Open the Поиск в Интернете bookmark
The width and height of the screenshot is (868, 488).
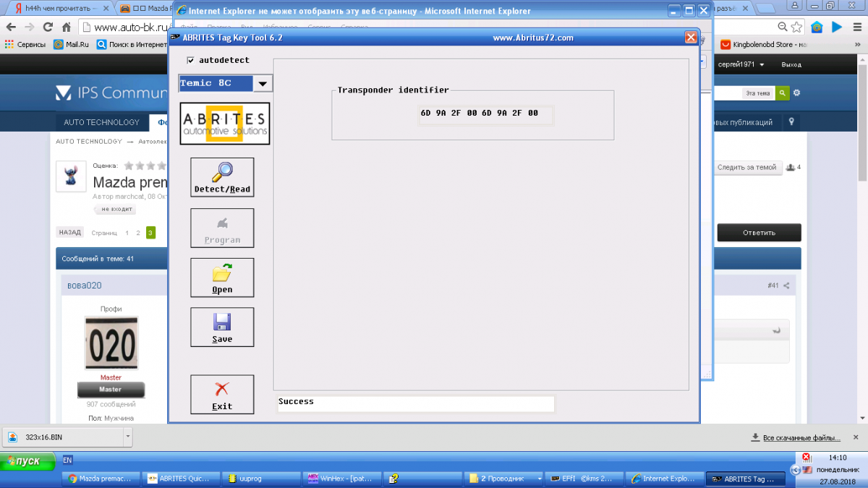click(x=132, y=44)
